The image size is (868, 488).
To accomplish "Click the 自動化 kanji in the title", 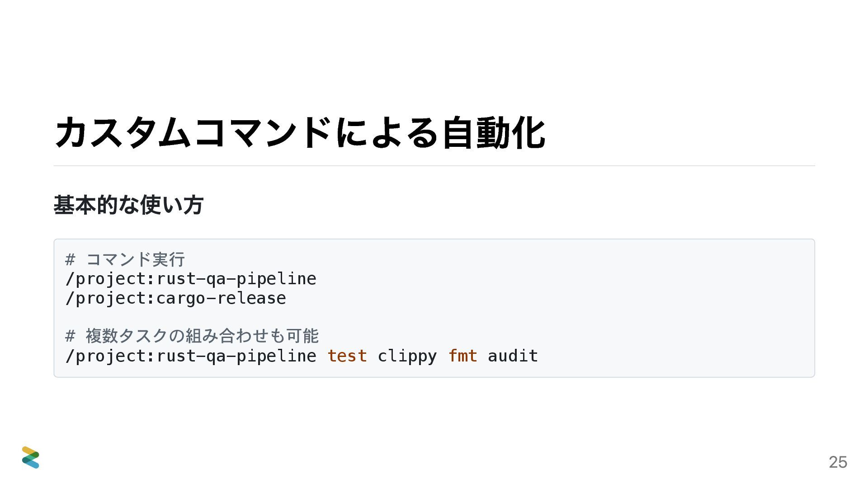I will pyautogui.click(x=494, y=132).
